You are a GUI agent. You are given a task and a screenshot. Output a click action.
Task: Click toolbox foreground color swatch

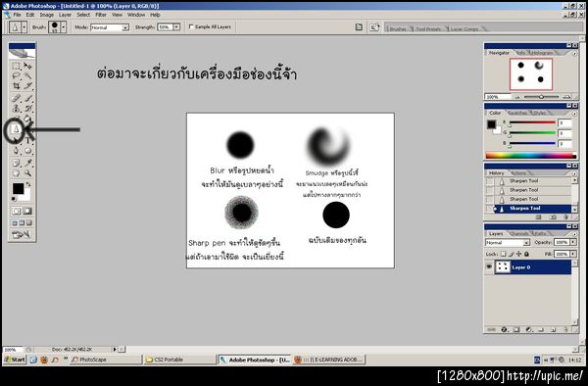click(18, 189)
